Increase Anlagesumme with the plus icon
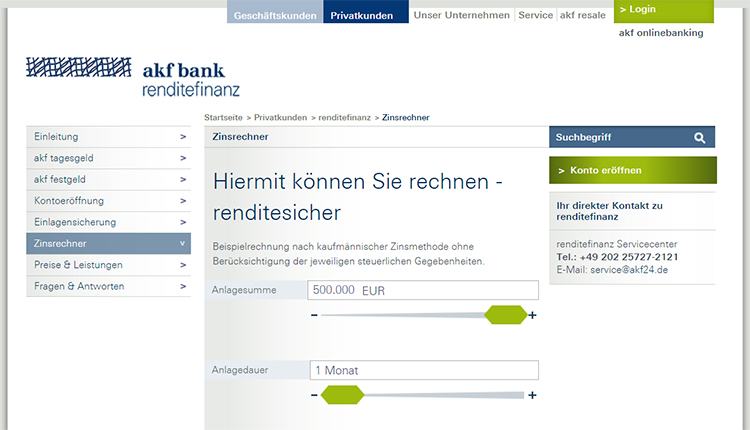 [532, 315]
